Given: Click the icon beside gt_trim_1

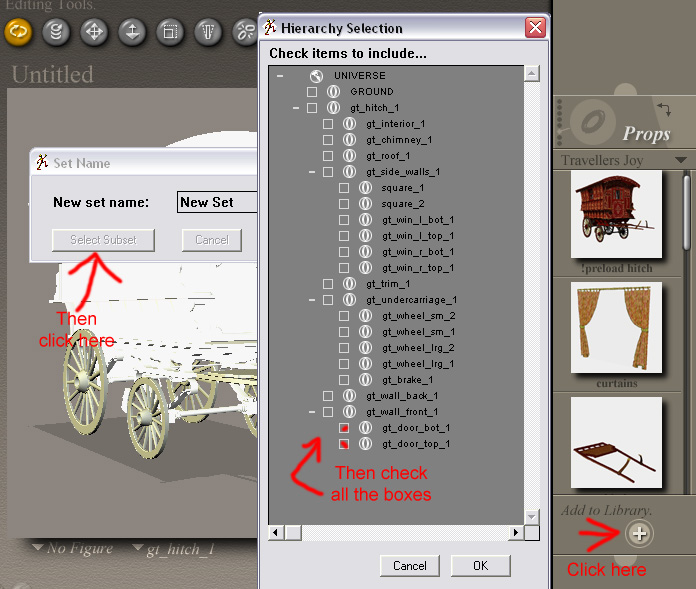Looking at the screenshot, I should click(x=349, y=284).
